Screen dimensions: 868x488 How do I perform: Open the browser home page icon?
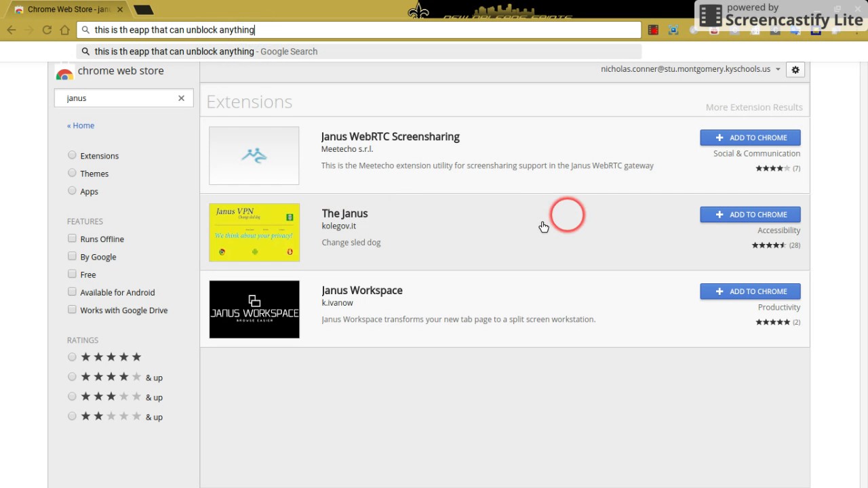(x=64, y=30)
